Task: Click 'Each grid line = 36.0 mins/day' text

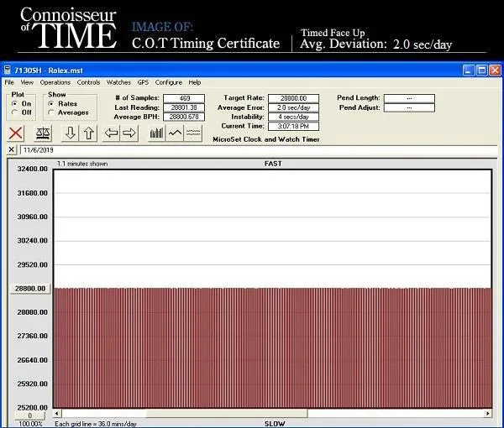Action: tap(96, 424)
